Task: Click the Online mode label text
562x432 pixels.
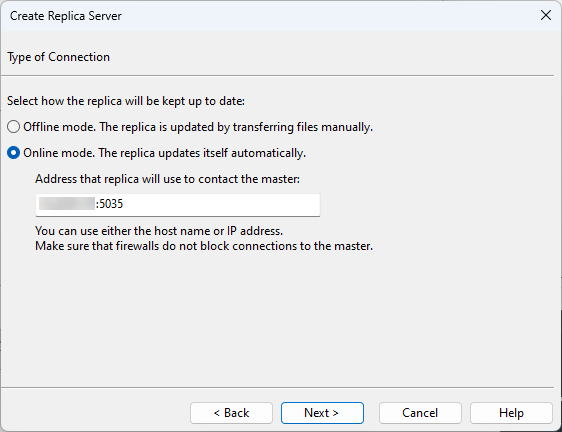Action: tap(165, 153)
